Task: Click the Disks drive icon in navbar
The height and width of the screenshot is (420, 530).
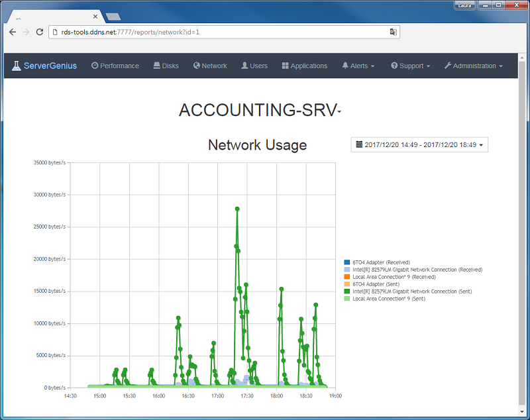Action: 156,66
